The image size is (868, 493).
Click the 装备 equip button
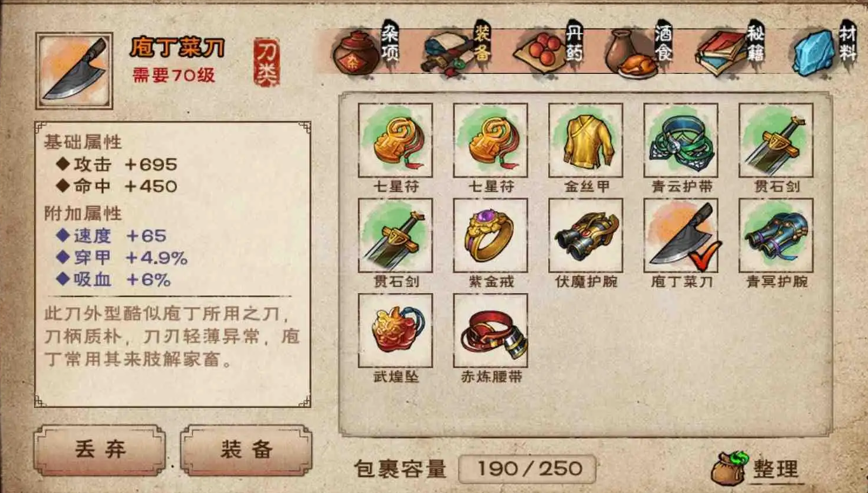[246, 450]
